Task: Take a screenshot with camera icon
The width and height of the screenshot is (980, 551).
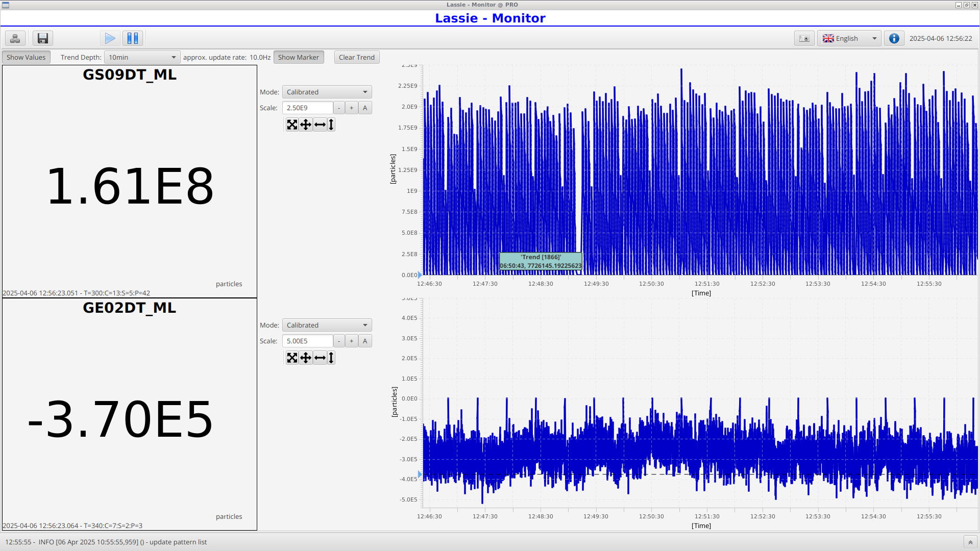Action: coord(804,38)
